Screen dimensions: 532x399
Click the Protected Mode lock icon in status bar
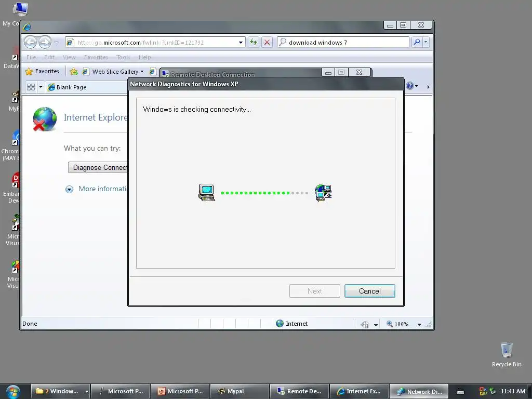(x=365, y=324)
